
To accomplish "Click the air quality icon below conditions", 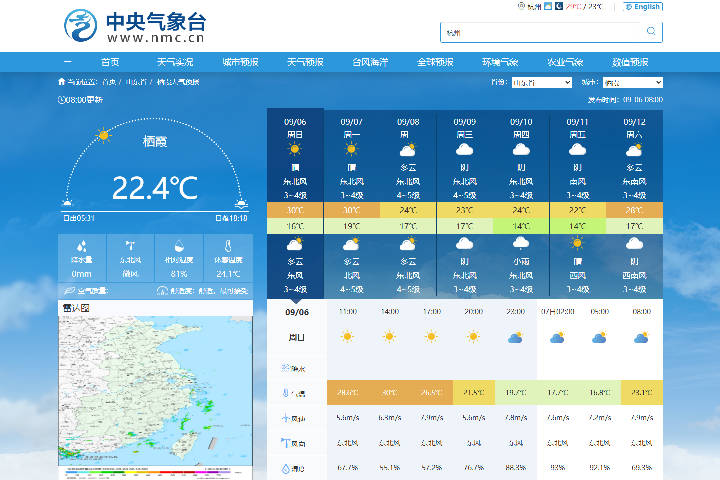I will (x=69, y=291).
